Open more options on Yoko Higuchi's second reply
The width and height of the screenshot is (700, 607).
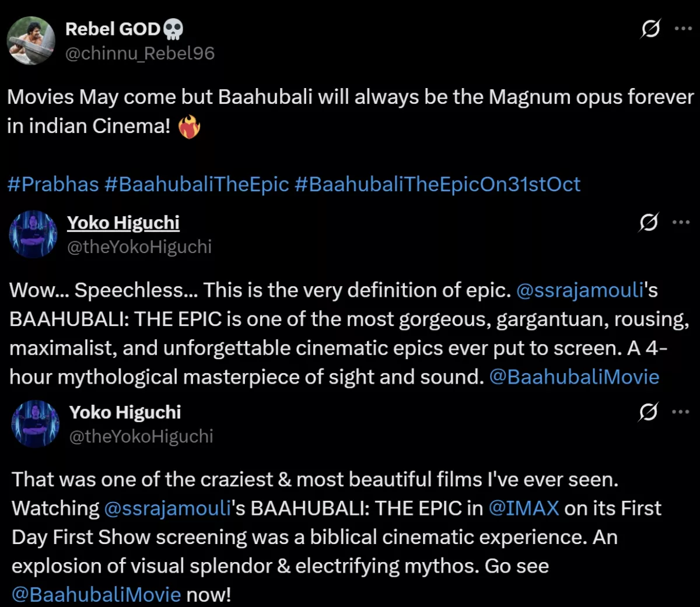point(680,412)
